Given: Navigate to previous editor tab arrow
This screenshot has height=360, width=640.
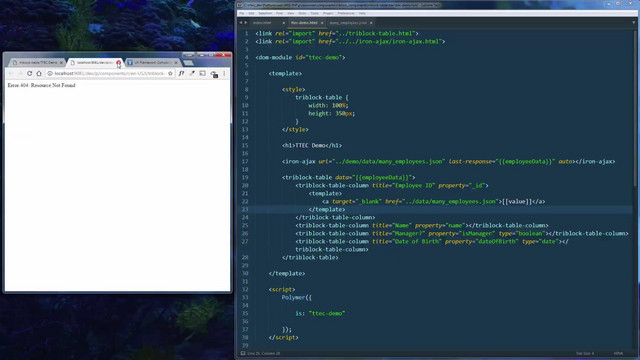Looking at the screenshot, I should pos(241,23).
